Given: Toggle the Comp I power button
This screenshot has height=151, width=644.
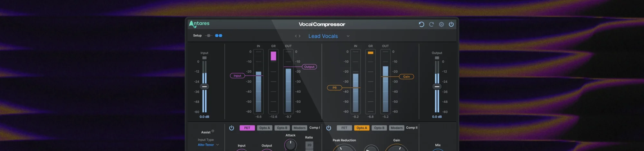Looking at the screenshot, I should coord(232,128).
